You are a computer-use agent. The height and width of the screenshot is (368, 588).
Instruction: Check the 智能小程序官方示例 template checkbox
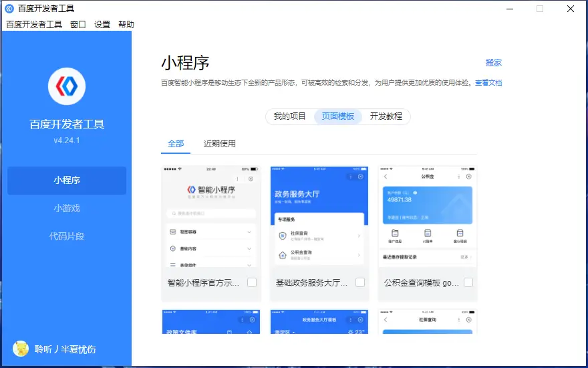coord(252,282)
